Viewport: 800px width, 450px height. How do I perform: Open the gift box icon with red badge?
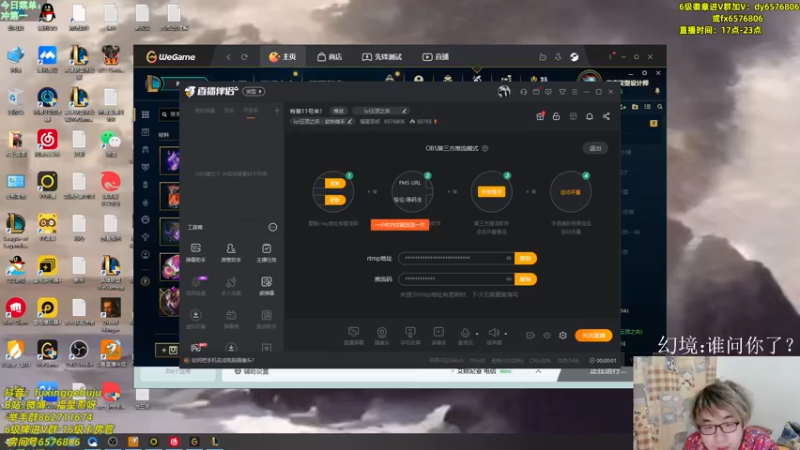540,116
